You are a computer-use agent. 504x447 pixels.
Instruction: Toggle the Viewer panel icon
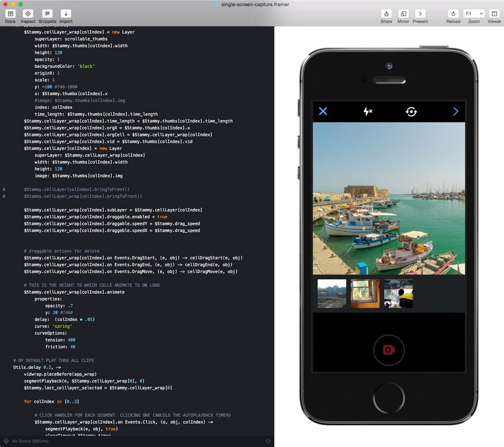pos(494,14)
